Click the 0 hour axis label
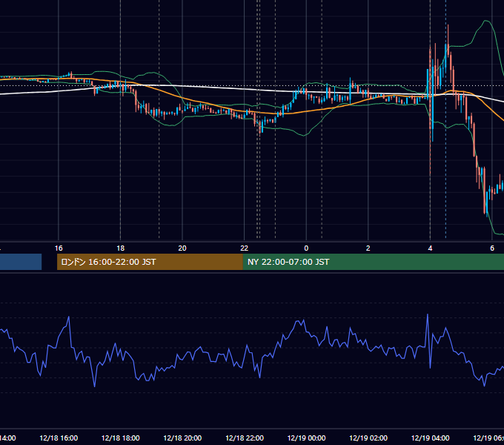 pos(306,248)
